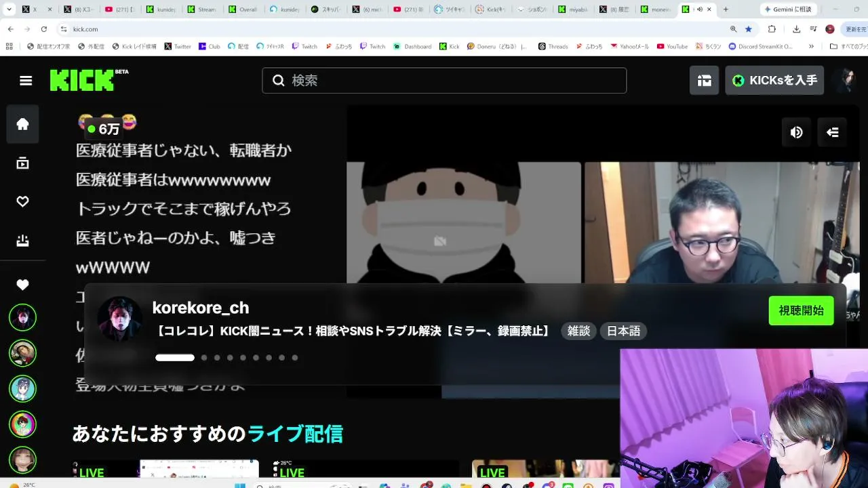868x488 pixels.
Task: Toggle the bookmark star for this page
Action: (x=749, y=29)
